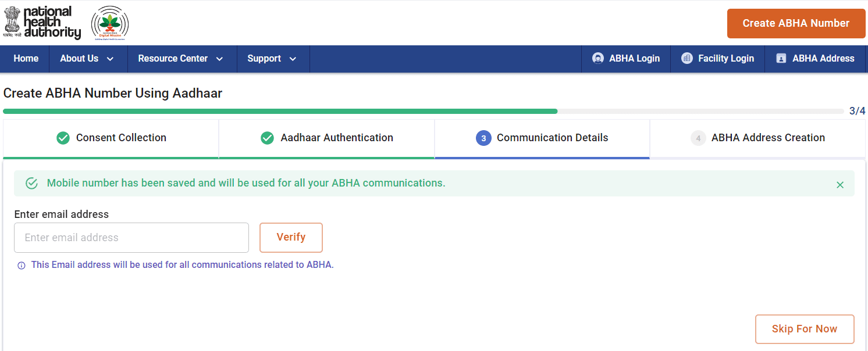Click the numbered circle on Communication Details step
Image resolution: width=868 pixels, height=351 pixels.
click(483, 138)
